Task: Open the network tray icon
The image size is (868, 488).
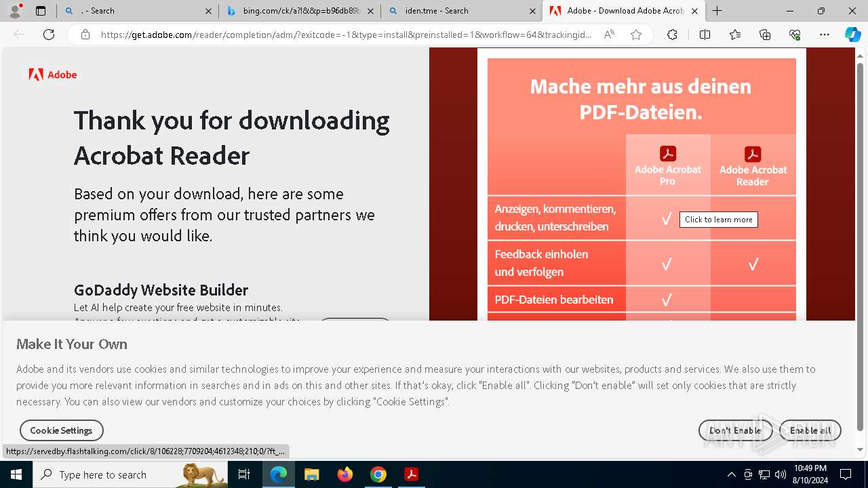Action: click(764, 474)
